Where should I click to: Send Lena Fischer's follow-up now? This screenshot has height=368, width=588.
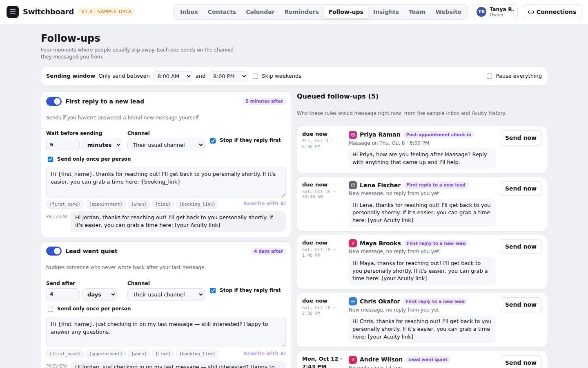click(x=521, y=188)
